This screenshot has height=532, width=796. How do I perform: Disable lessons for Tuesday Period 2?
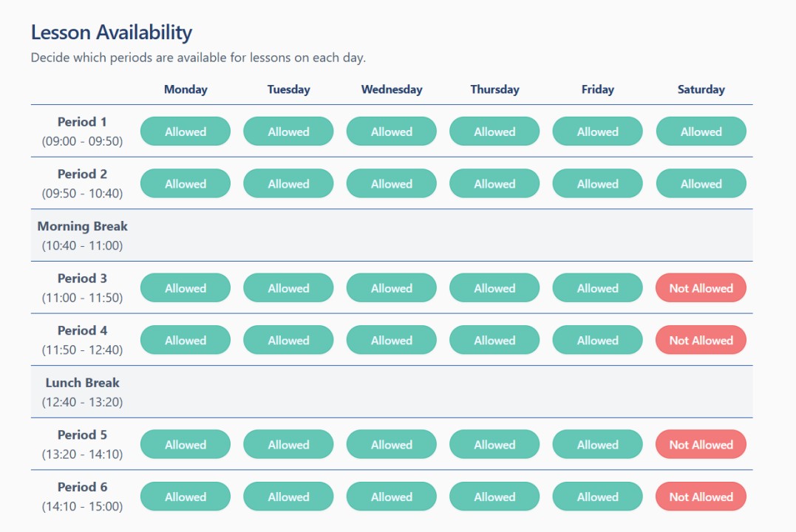point(288,183)
